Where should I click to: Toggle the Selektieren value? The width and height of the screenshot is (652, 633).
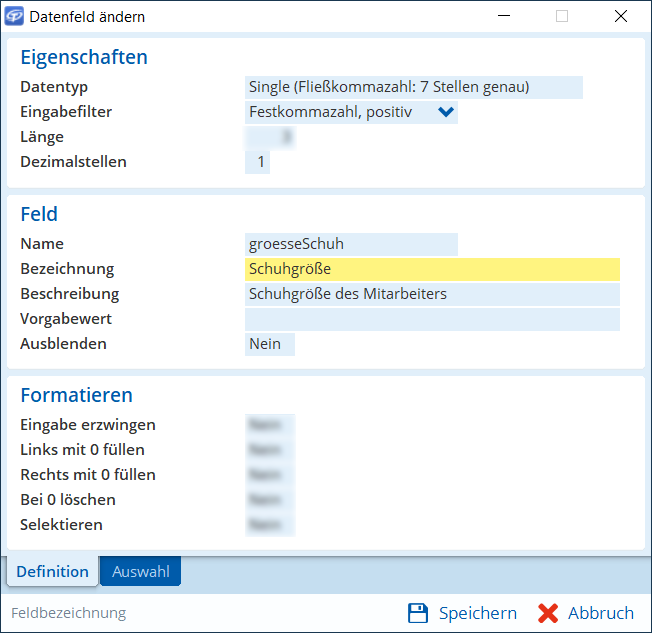click(x=269, y=525)
